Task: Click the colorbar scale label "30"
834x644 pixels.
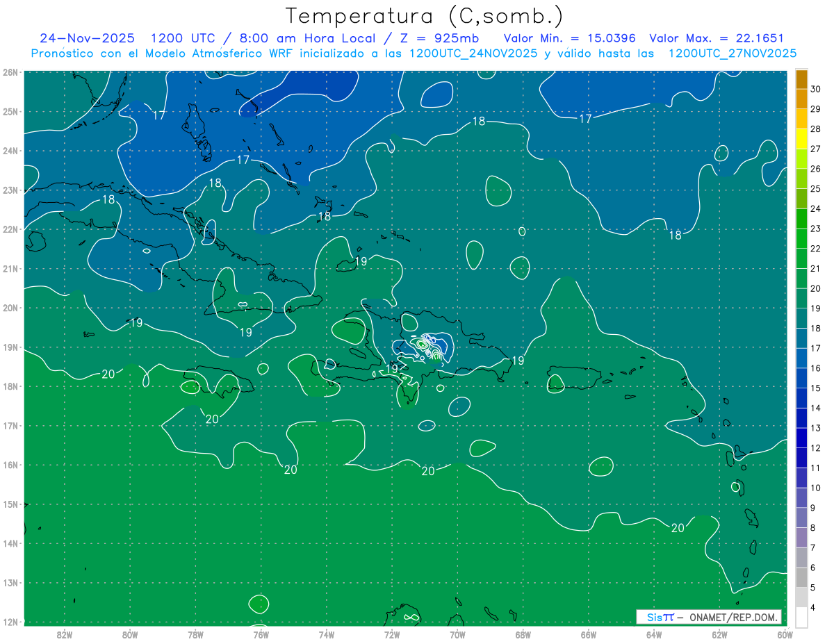Action: pyautogui.click(x=816, y=89)
